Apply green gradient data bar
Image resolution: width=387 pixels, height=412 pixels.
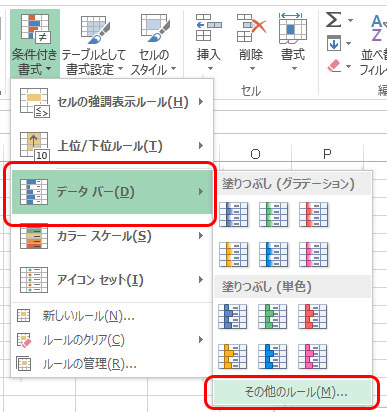coord(273,214)
